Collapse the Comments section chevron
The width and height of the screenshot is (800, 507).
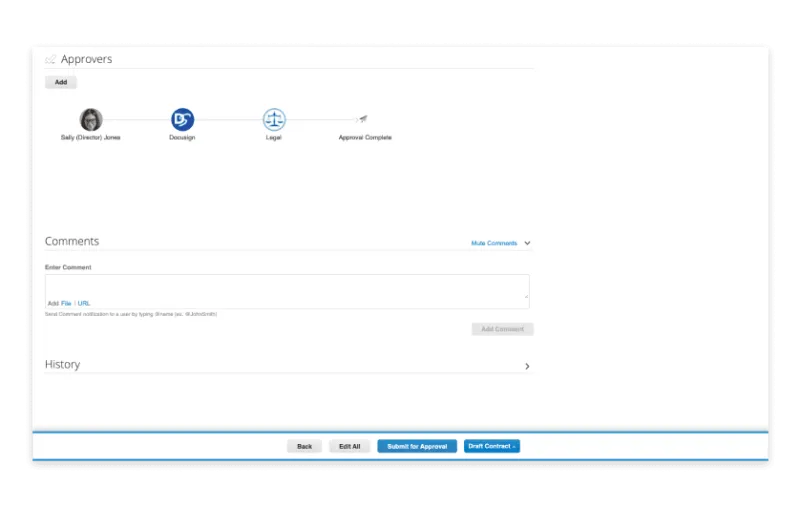click(527, 243)
